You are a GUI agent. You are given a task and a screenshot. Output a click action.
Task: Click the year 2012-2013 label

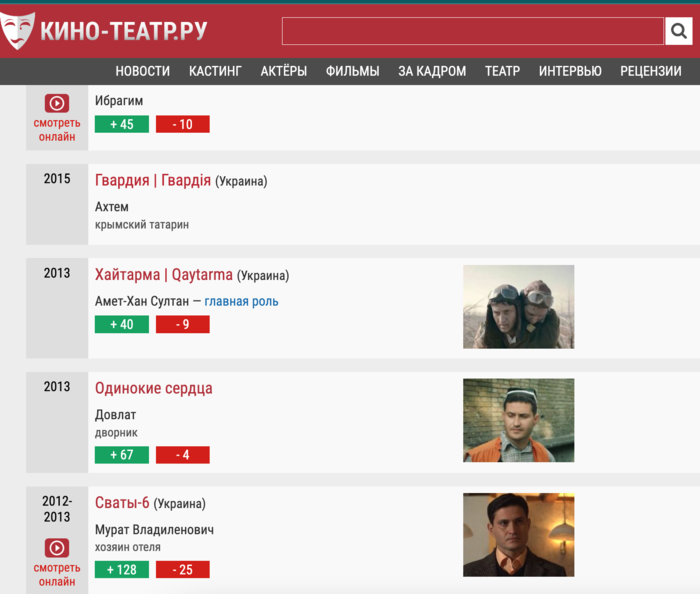point(57,509)
